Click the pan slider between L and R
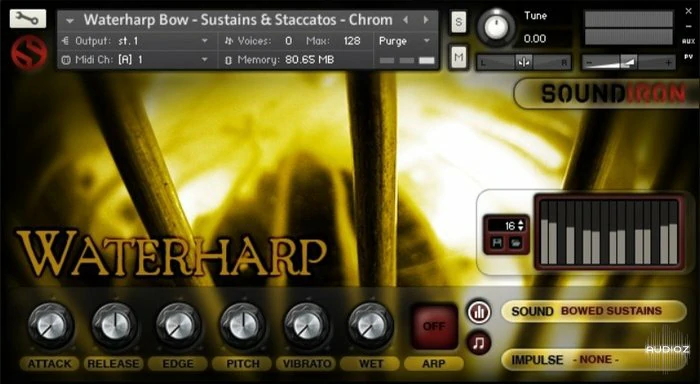This screenshot has width=700, height=384. pos(524,63)
